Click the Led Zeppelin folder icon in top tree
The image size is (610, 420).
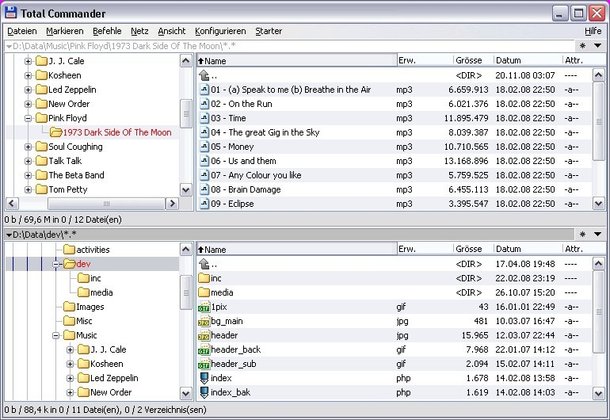41,89
